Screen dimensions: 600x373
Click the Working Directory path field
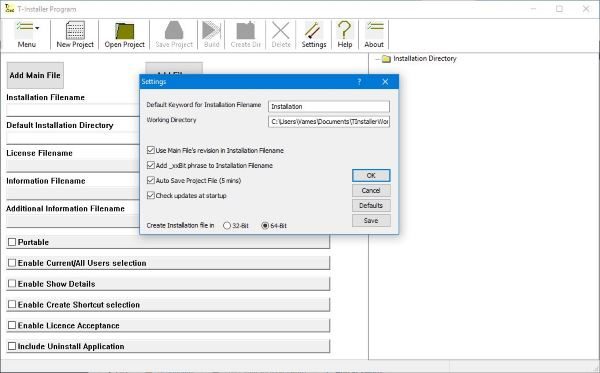329,122
